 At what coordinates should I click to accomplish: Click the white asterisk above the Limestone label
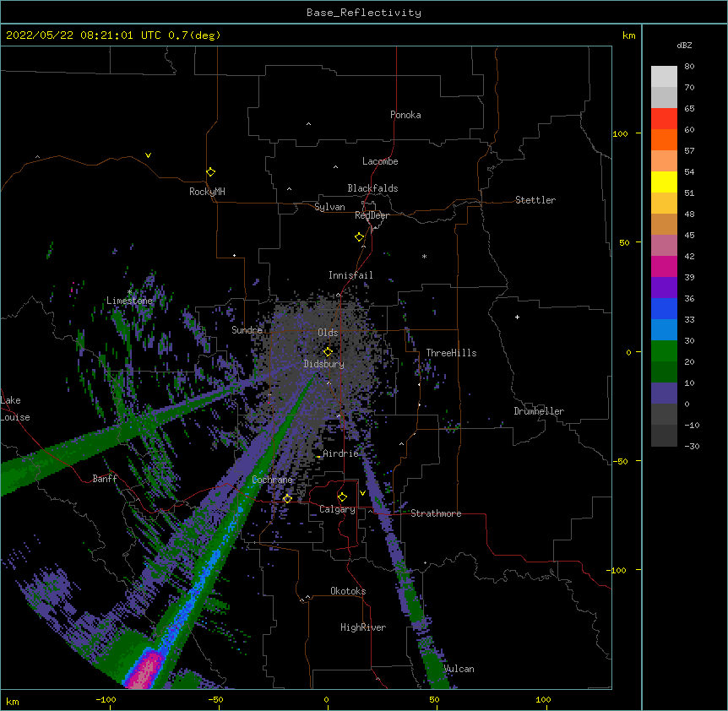[129, 292]
